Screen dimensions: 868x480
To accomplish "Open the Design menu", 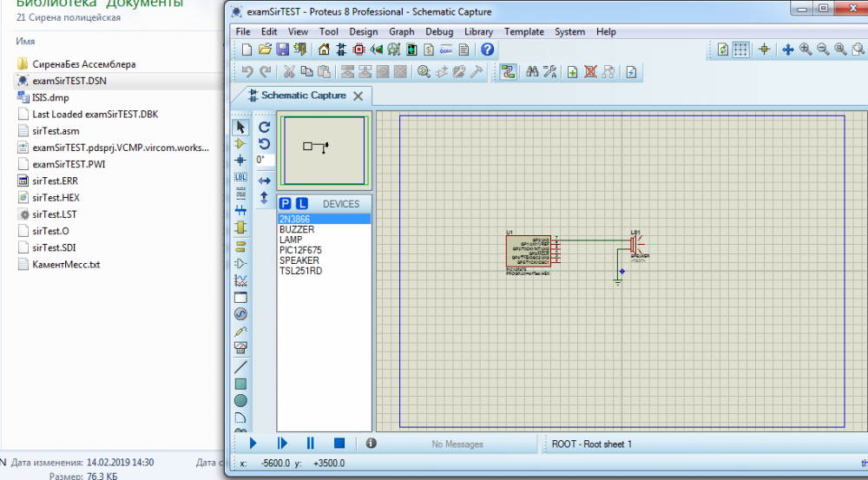I will tap(364, 32).
